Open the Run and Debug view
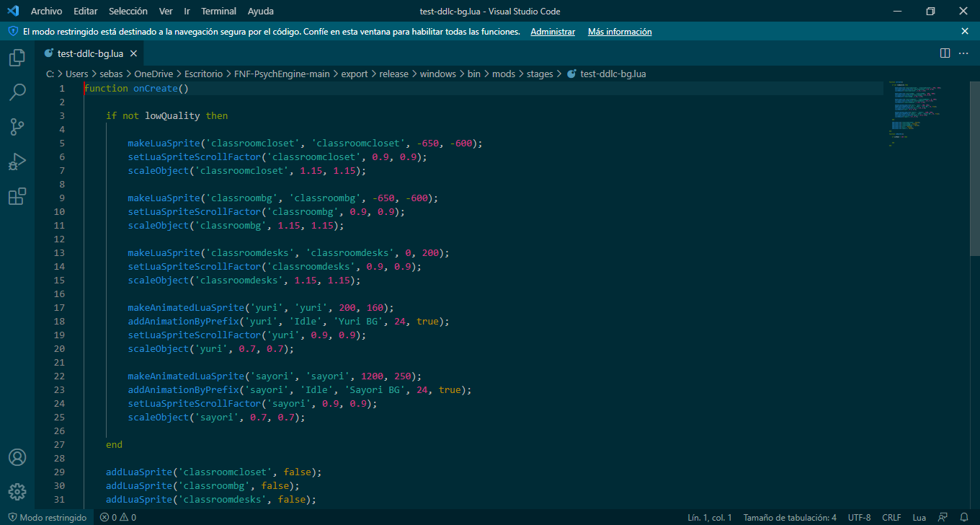This screenshot has height=525, width=980. (17, 162)
